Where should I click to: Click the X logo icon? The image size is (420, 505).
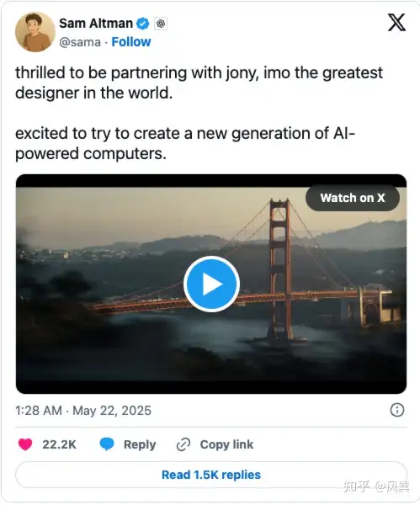pyautogui.click(x=396, y=22)
